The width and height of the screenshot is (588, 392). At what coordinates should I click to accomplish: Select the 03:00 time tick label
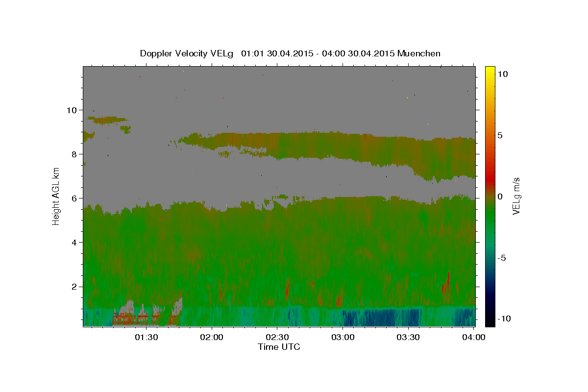click(x=343, y=337)
